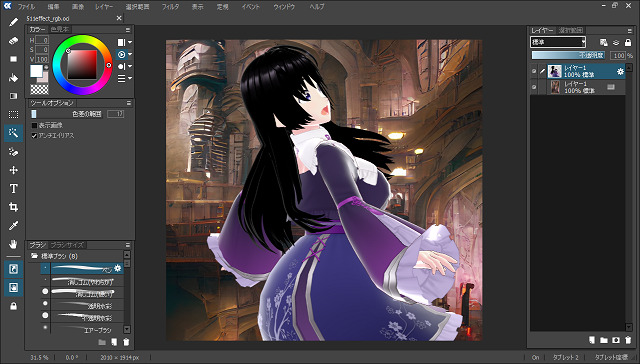Hide the bottom background layer

coord(534,87)
